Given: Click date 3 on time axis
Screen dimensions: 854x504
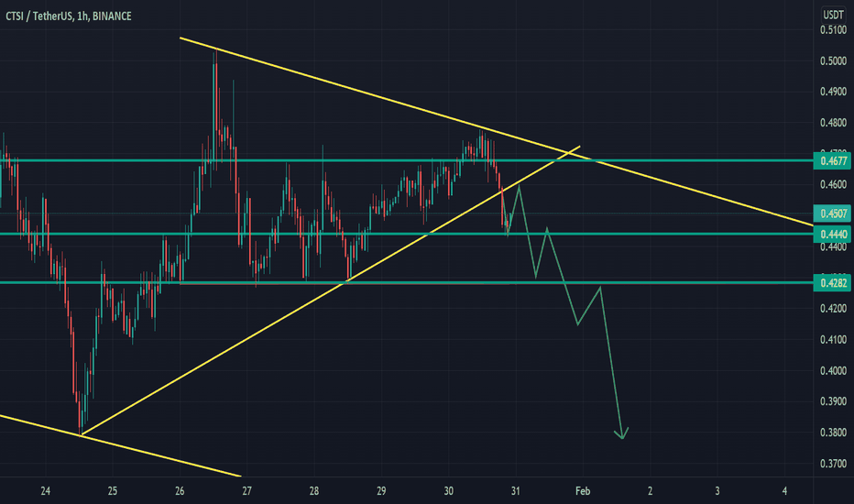Looking at the screenshot, I should pyautogui.click(x=717, y=491).
